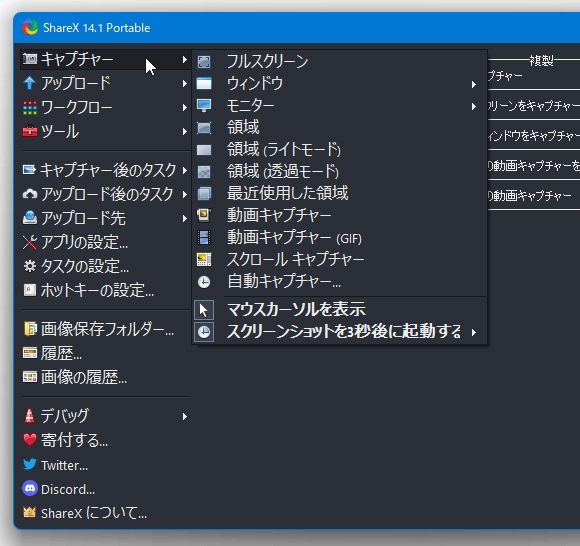Click the 領域 (透過モード) checkered icon
580x546 pixels.
[x=204, y=172]
